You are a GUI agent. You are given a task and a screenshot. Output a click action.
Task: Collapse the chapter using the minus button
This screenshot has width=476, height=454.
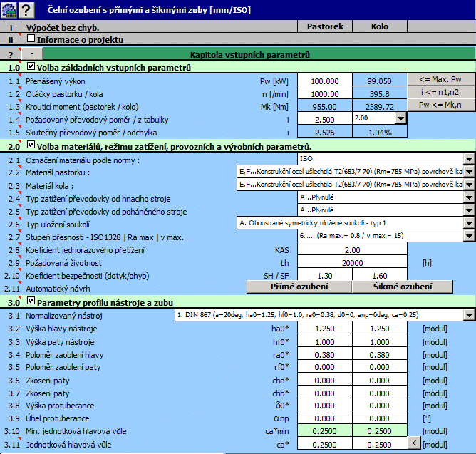(x=32, y=53)
